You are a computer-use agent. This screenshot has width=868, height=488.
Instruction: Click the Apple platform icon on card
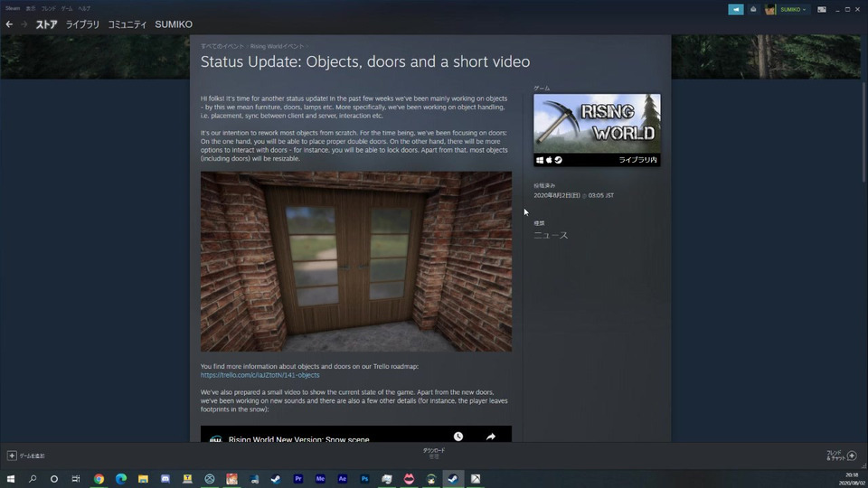click(x=549, y=160)
